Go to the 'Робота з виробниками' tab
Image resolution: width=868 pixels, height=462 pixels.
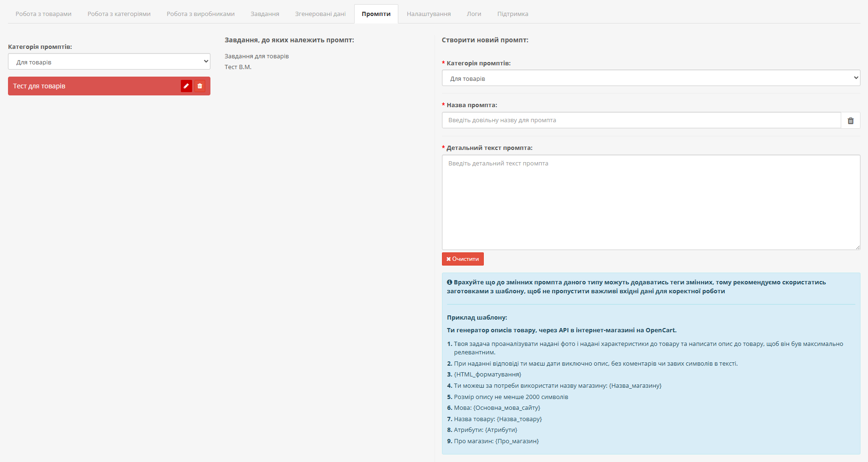point(201,14)
